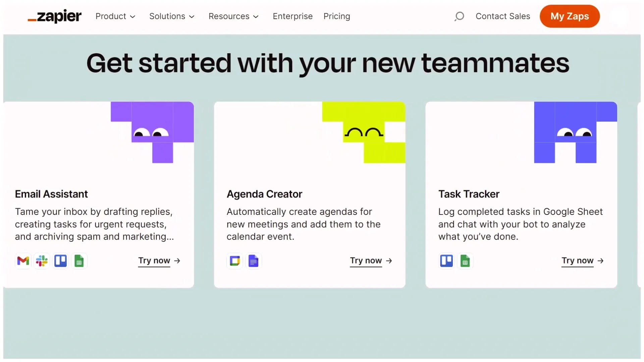Viewport: 644px width, 362px height.
Task: Click Google Sheets icon in Task Tracker card
Action: (465, 261)
